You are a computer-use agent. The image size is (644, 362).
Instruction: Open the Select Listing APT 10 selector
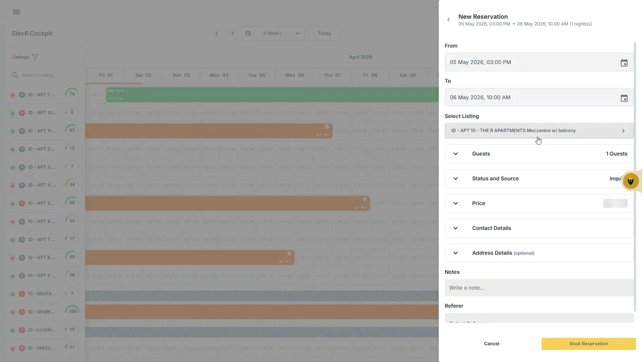pyautogui.click(x=539, y=131)
